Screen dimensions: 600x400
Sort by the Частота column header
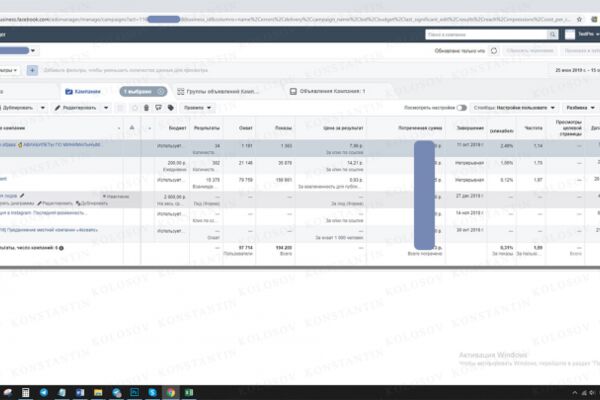[x=534, y=128]
